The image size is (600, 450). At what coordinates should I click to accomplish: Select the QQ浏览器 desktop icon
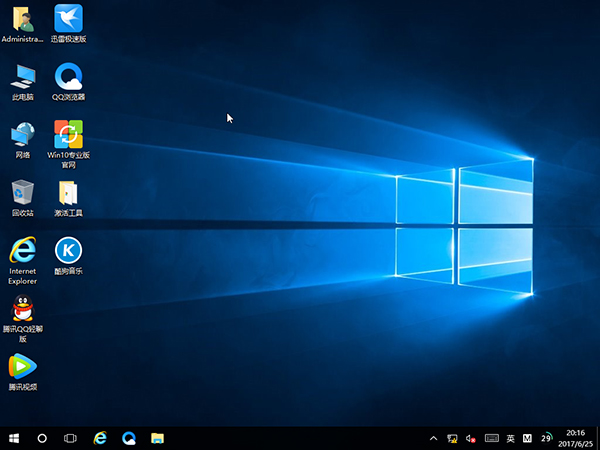coord(68,76)
